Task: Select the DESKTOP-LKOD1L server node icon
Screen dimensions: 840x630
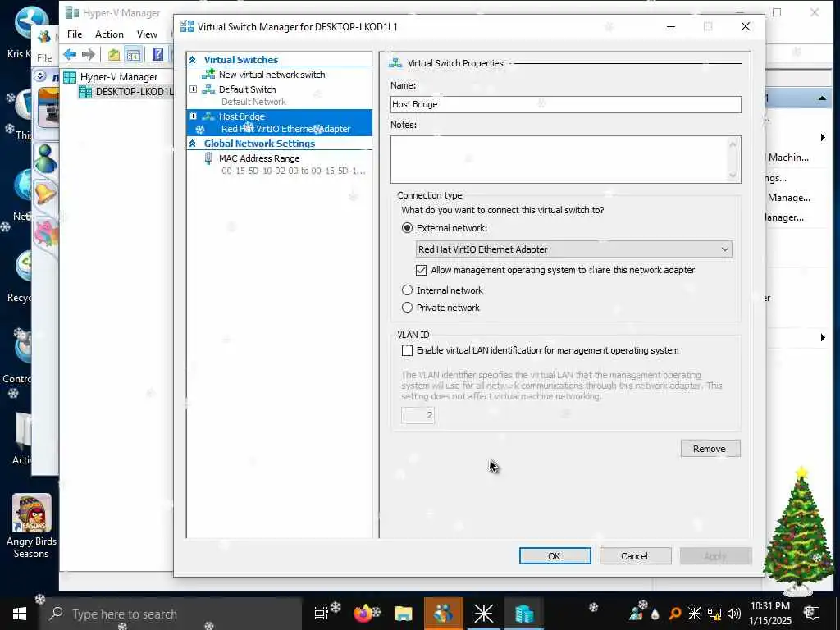Action: [85, 92]
